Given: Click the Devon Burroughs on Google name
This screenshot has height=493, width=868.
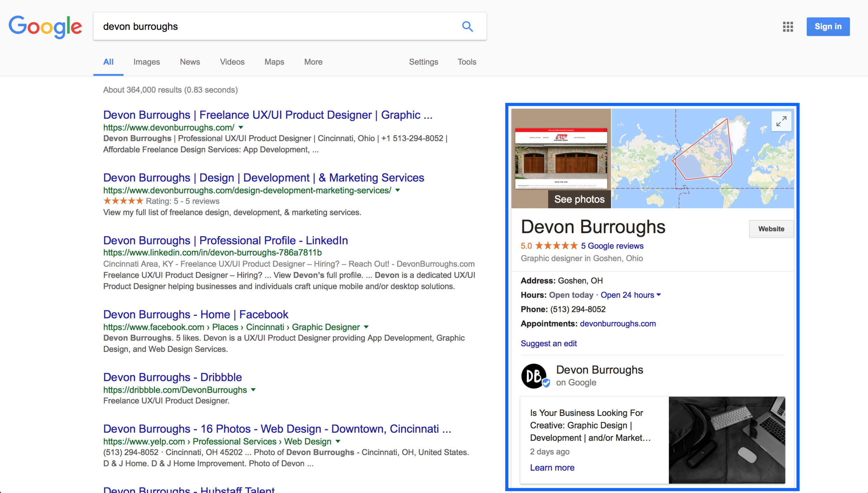Looking at the screenshot, I should [600, 370].
